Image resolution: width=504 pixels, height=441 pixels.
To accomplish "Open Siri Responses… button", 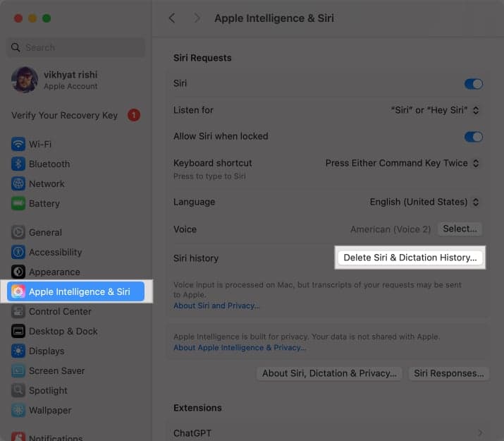I will [449, 373].
